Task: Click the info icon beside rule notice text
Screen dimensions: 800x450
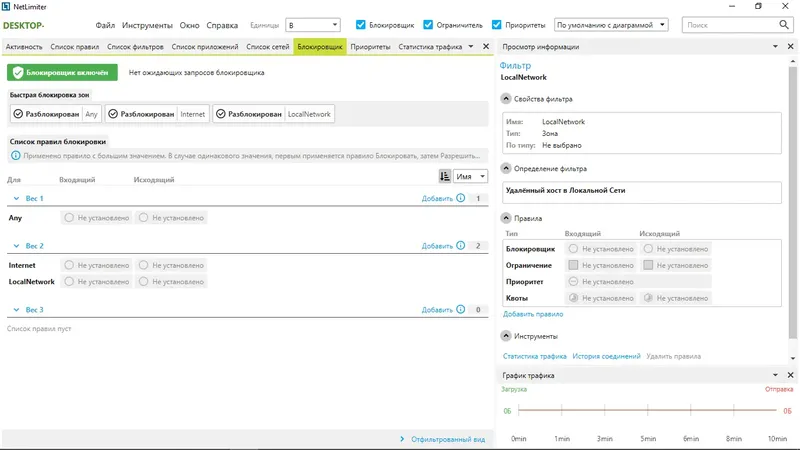Action: (x=16, y=156)
